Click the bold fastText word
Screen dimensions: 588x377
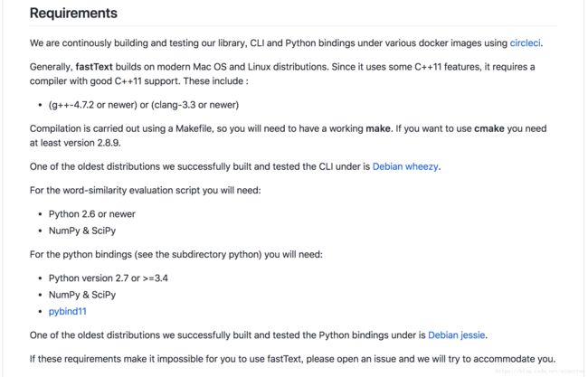tap(94, 67)
